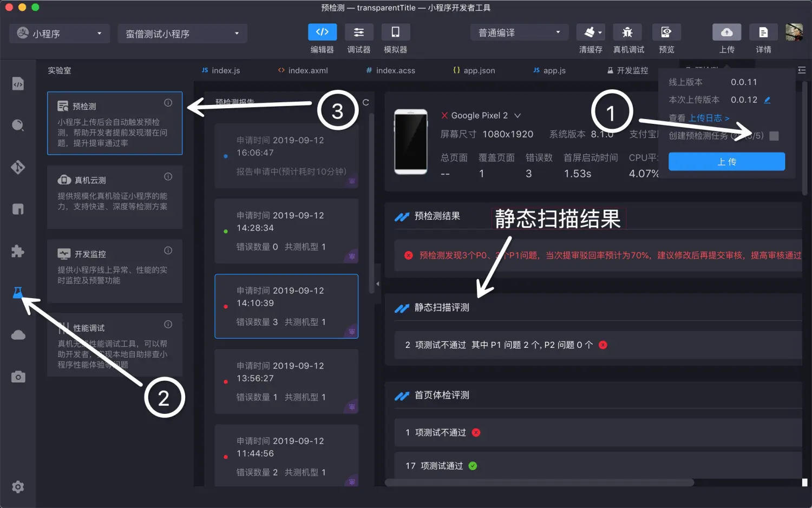Screen dimensions: 812x508
Task: Open the report requested at 14:28:34
Action: (286, 231)
